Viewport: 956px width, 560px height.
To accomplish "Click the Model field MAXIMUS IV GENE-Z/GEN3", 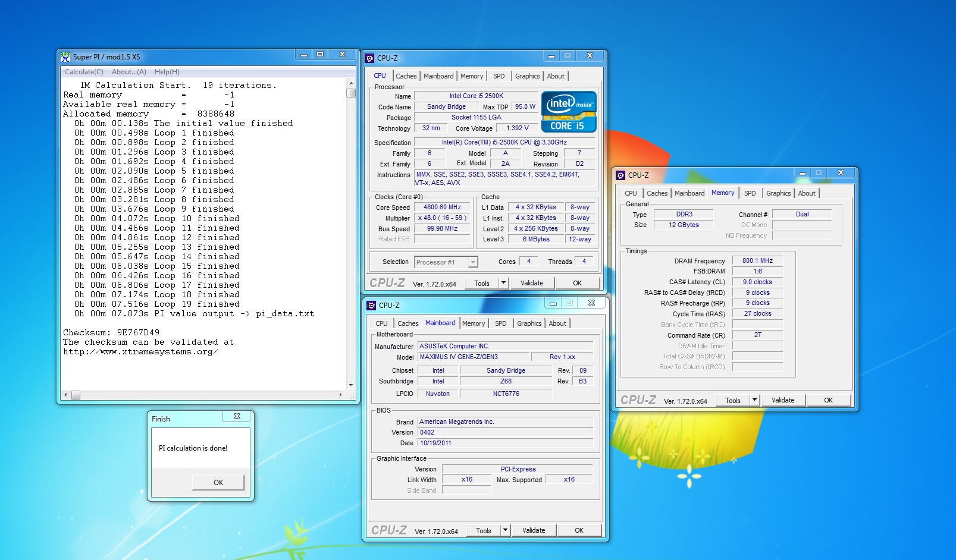I will click(x=474, y=357).
